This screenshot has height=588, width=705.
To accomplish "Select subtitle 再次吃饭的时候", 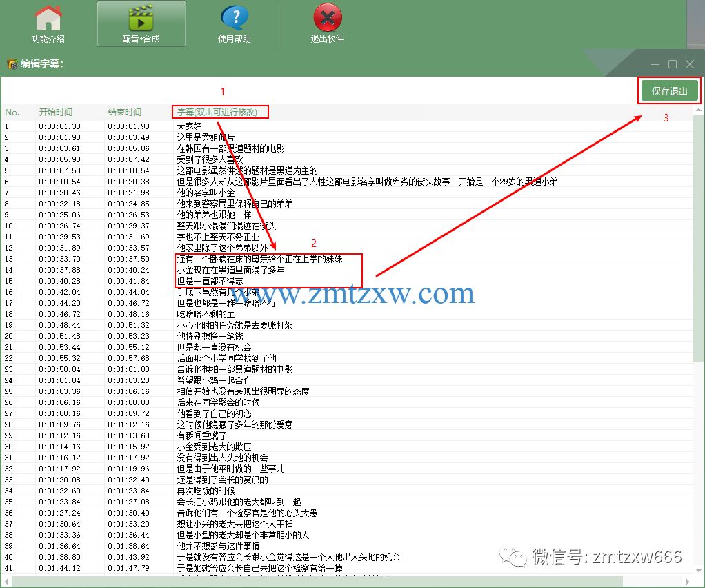I will click(x=206, y=491).
